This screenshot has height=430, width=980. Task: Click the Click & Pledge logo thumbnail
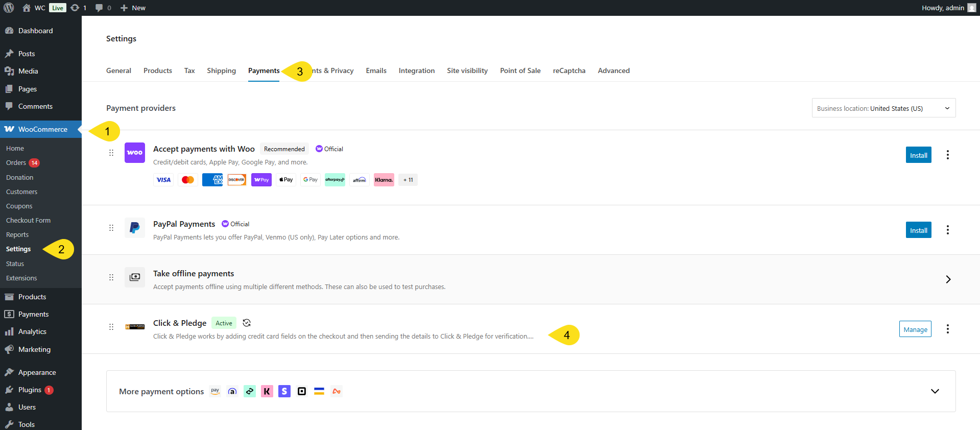click(135, 327)
